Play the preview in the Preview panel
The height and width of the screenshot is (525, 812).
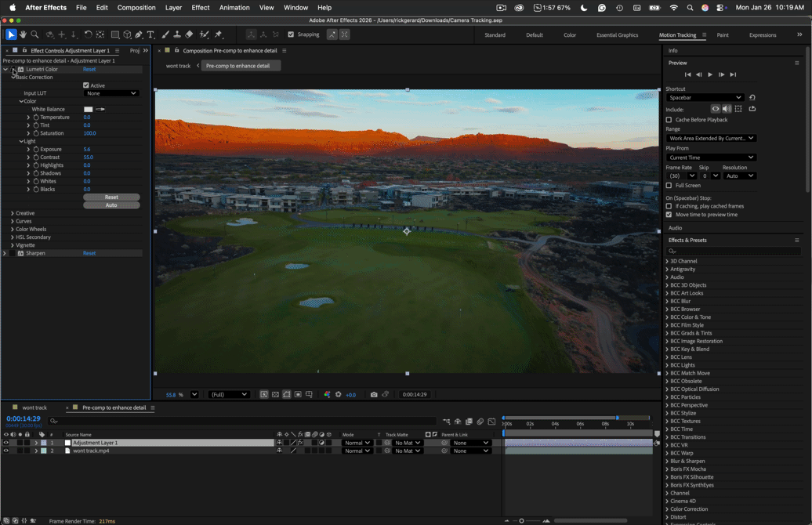click(x=710, y=74)
